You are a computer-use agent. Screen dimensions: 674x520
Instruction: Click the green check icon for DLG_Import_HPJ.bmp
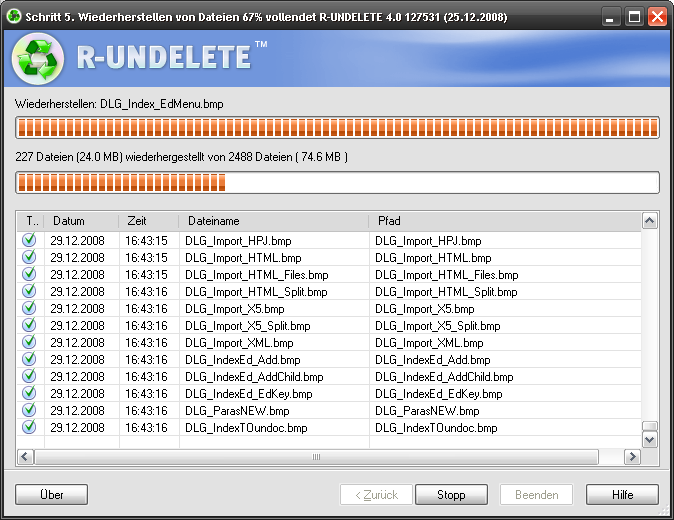pos(29,240)
